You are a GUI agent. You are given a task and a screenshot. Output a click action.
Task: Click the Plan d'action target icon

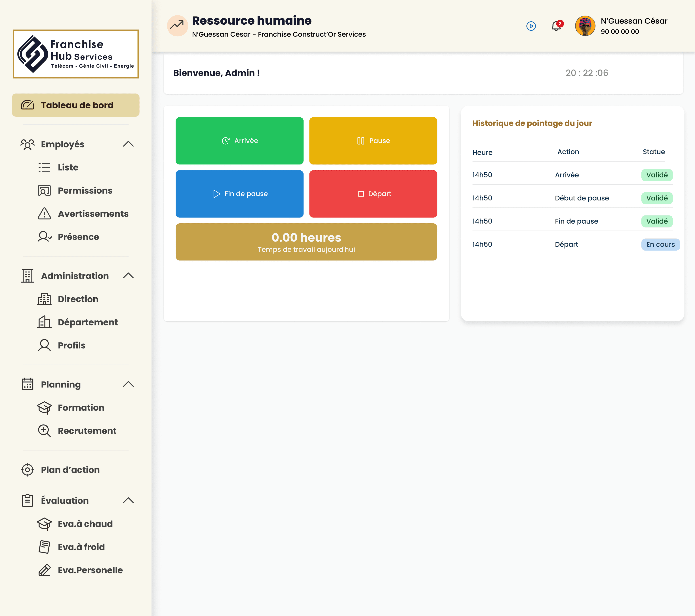[28, 470]
